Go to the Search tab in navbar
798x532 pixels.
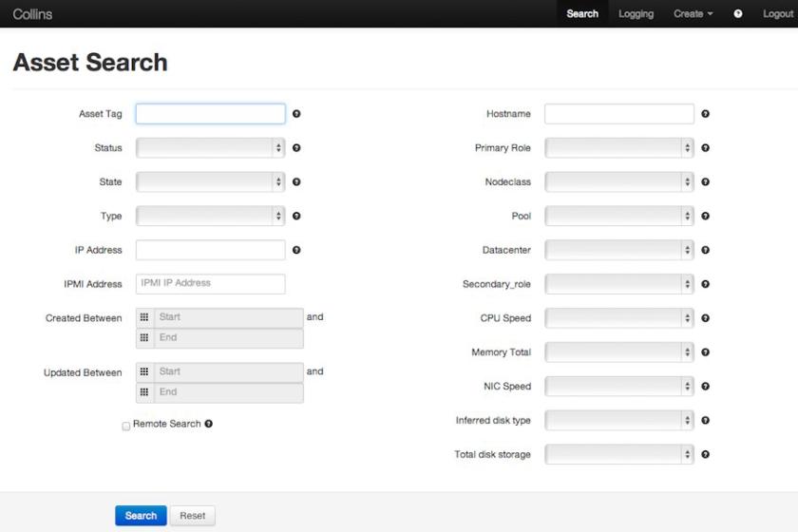pyautogui.click(x=582, y=13)
